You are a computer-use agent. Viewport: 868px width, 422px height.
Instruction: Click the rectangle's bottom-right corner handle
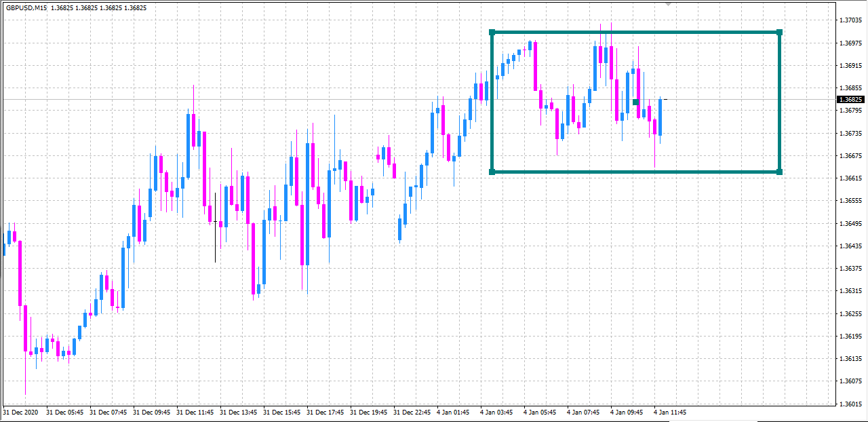pos(780,172)
